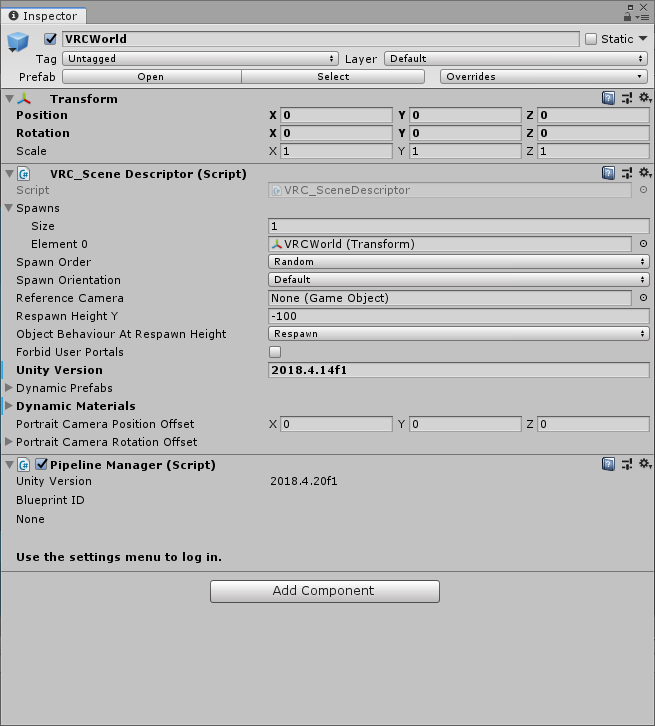Screen dimensions: 655x726
Task: Toggle VRCWorld object active checkbox
Action: [50, 39]
